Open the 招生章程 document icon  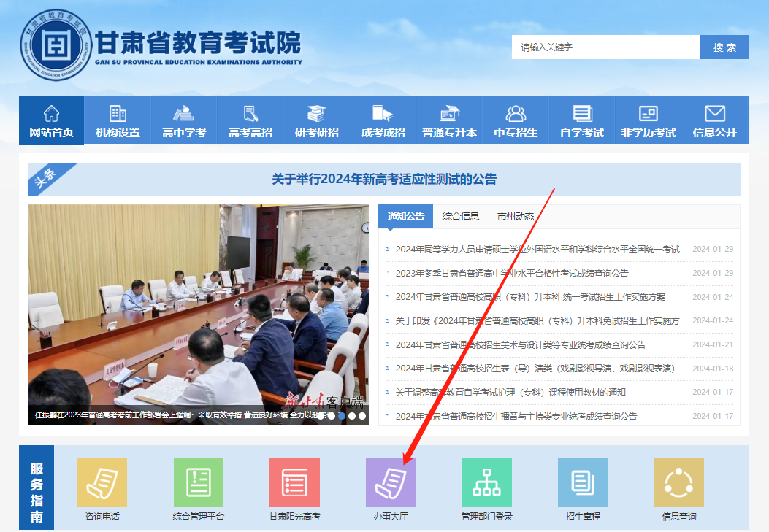tap(583, 482)
